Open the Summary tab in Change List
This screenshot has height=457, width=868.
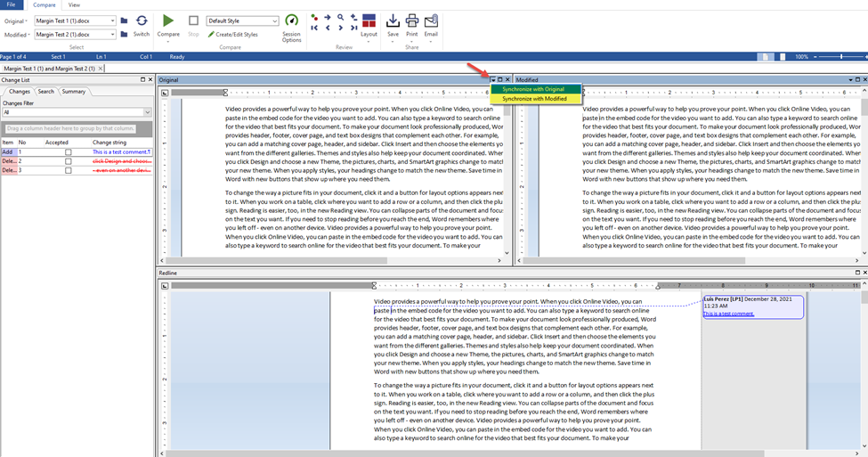[74, 92]
